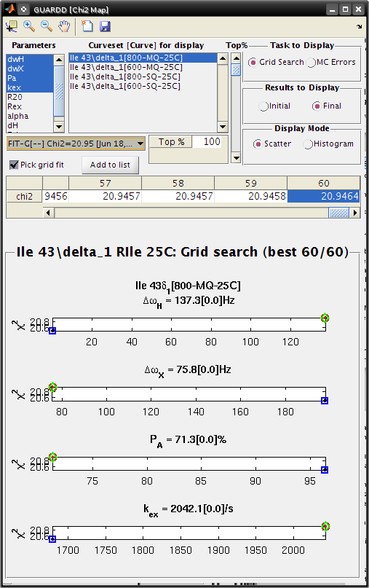The height and width of the screenshot is (588, 369).
Task: Click Top% slider down arrow
Action: (236, 158)
